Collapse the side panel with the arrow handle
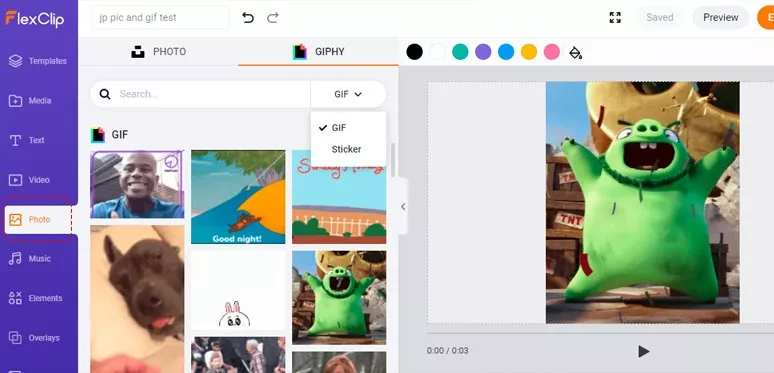The image size is (774, 373). [403, 207]
